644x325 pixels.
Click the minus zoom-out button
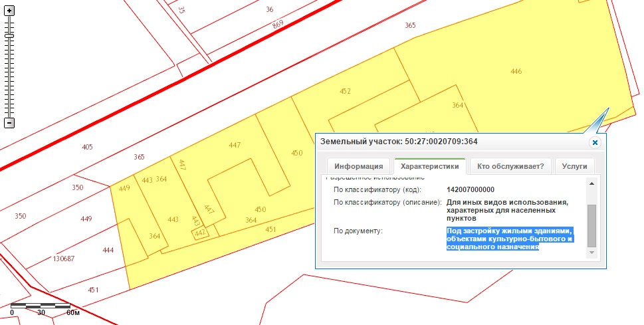point(9,123)
